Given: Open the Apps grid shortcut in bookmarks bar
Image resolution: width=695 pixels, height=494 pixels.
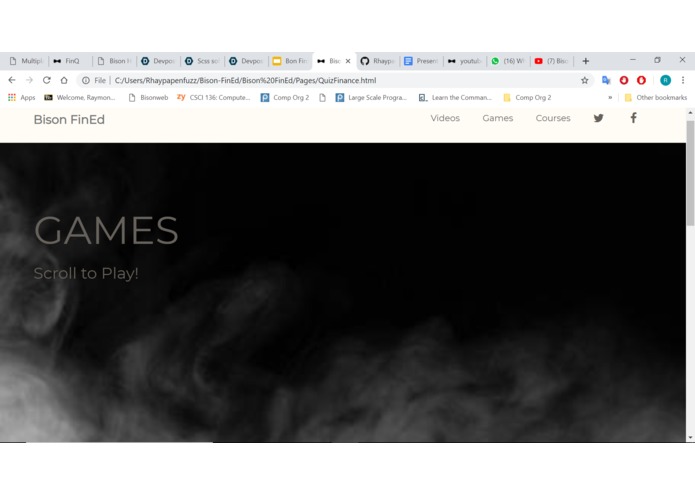Looking at the screenshot, I should [21, 97].
